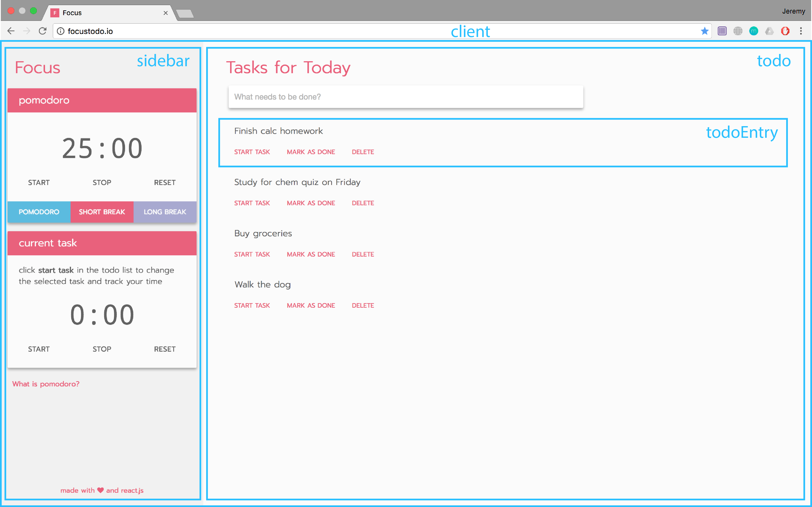Delete the Walk the dog task
Viewport: 812px width, 507px height.
coord(363,305)
